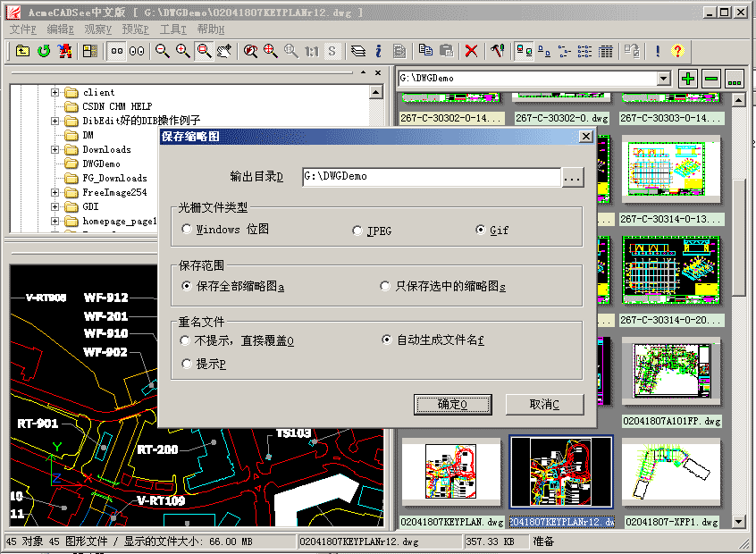Open the 编辑E menu

pyautogui.click(x=60, y=29)
